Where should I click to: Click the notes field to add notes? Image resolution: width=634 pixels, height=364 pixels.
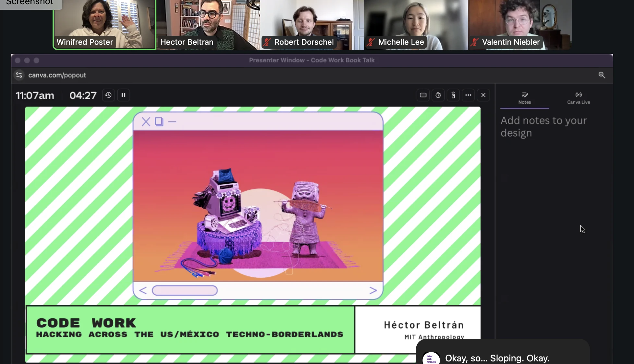pyautogui.click(x=543, y=127)
